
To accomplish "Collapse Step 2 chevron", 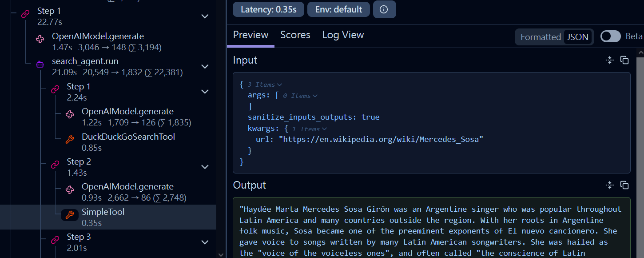I will (205, 167).
